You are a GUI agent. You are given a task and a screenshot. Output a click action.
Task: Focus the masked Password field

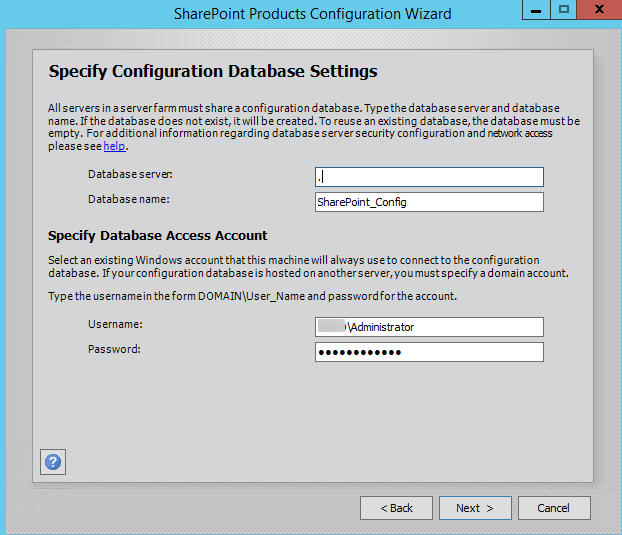coord(429,352)
